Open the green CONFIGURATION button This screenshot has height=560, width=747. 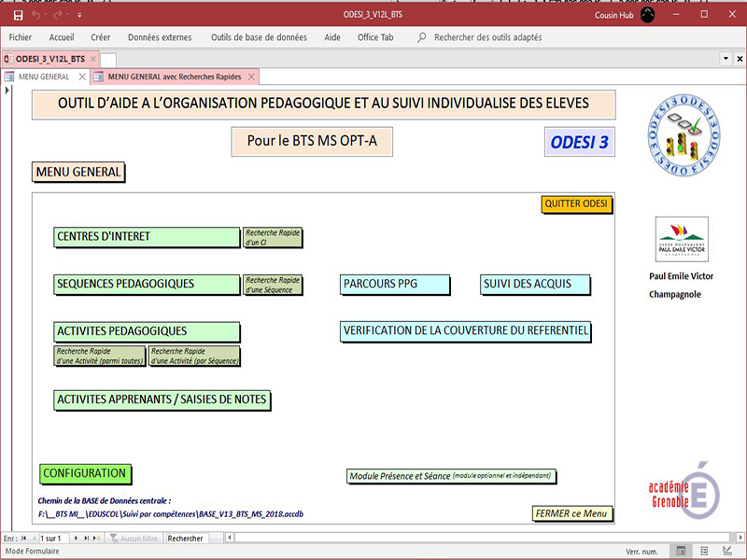click(x=84, y=474)
